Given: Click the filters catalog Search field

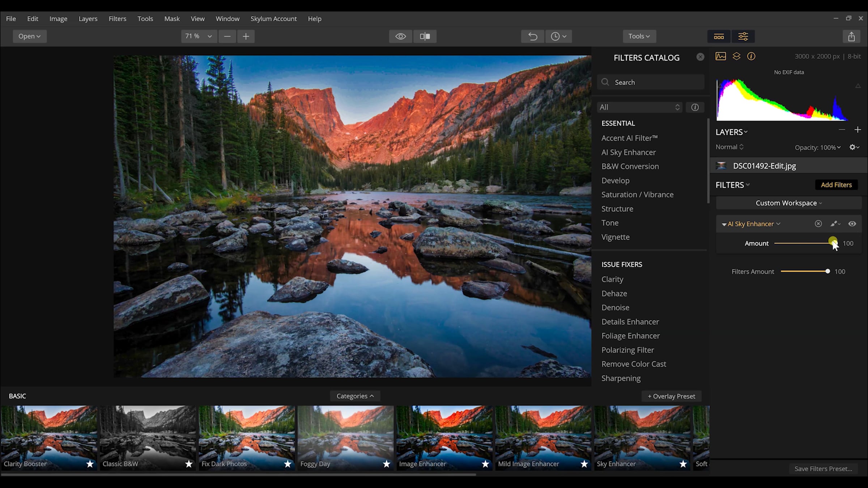Looking at the screenshot, I should 655,82.
